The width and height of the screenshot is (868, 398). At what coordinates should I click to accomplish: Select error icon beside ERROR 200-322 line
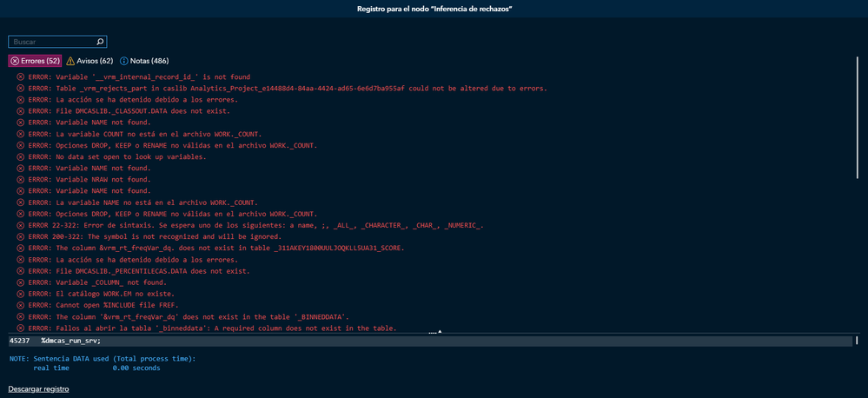tap(21, 236)
